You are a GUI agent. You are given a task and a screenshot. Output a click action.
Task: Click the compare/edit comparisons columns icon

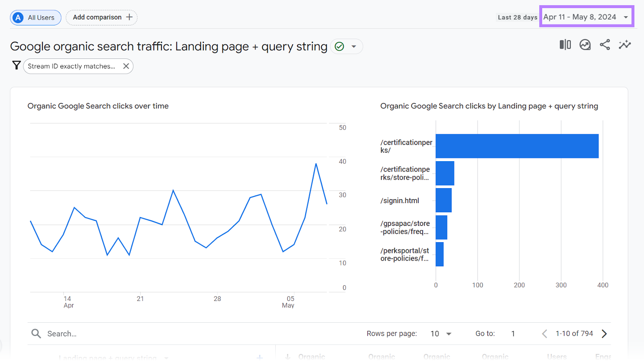coord(565,45)
